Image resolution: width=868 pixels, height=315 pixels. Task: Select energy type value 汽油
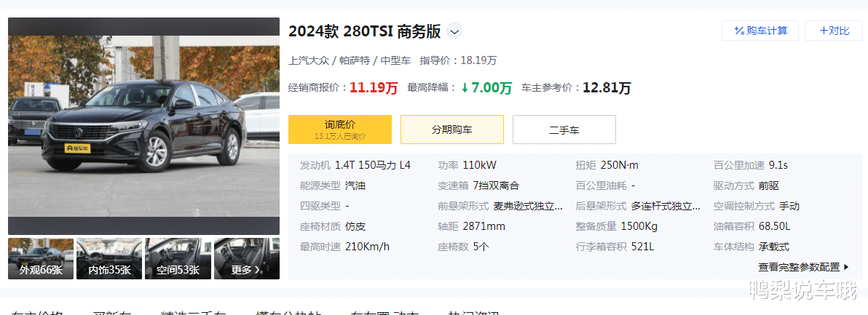(x=355, y=186)
